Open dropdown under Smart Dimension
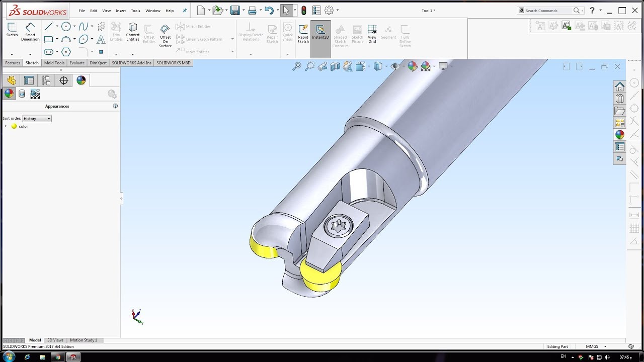Image resolution: width=644 pixels, height=362 pixels. tap(30, 54)
